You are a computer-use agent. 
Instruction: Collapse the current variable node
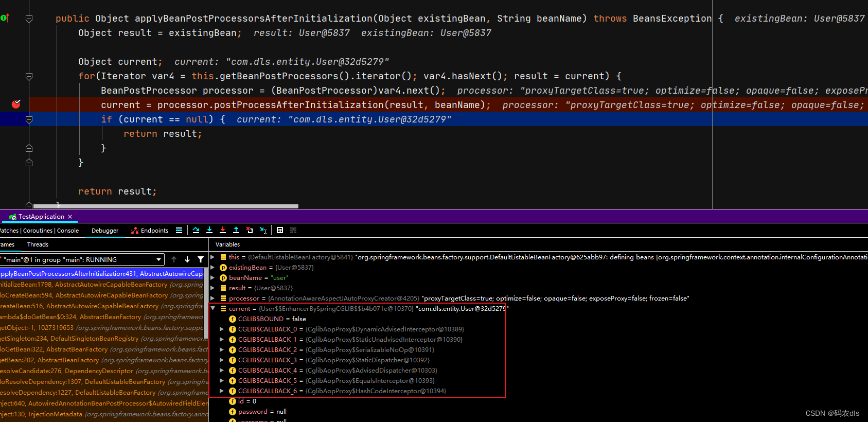tap(212, 308)
